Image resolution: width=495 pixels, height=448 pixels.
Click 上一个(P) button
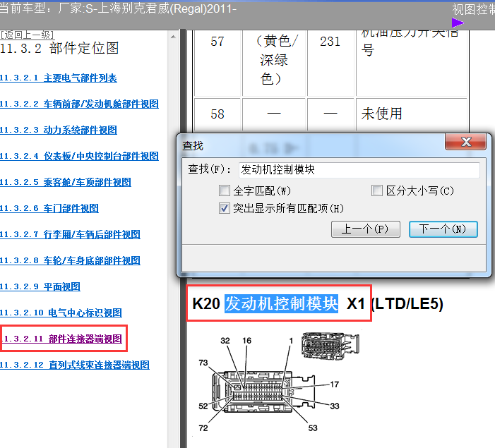point(366,229)
